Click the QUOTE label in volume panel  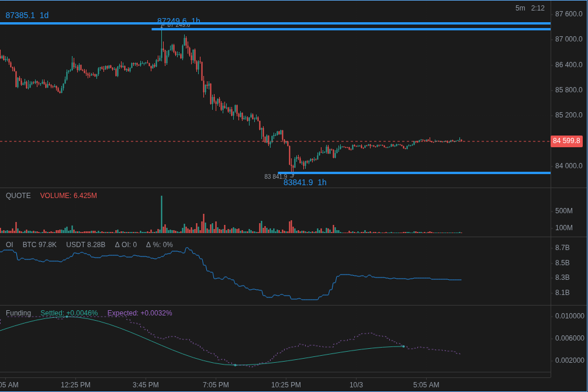click(x=18, y=196)
